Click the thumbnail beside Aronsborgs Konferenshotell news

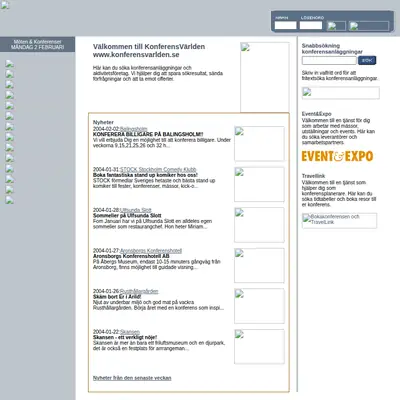pyautogui.click(x=259, y=266)
